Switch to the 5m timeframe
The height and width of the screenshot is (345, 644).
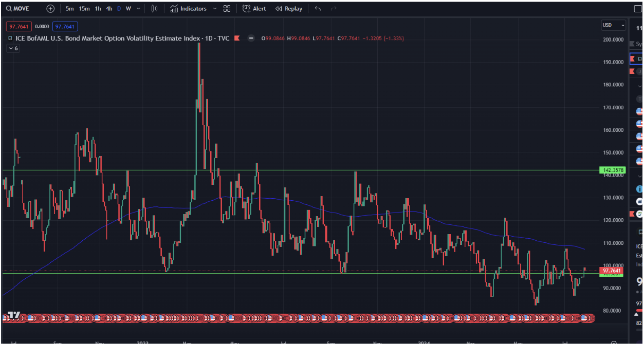click(69, 9)
